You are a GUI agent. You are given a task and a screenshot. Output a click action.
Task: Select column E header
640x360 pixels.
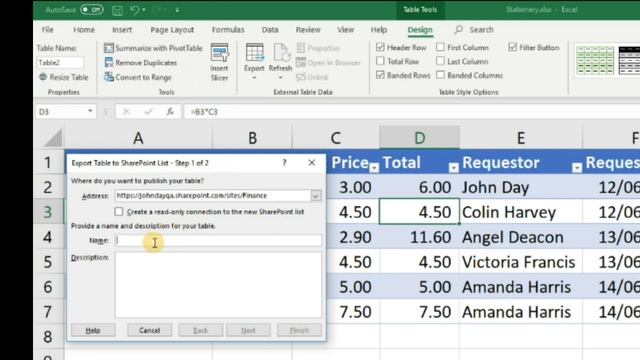point(521,138)
